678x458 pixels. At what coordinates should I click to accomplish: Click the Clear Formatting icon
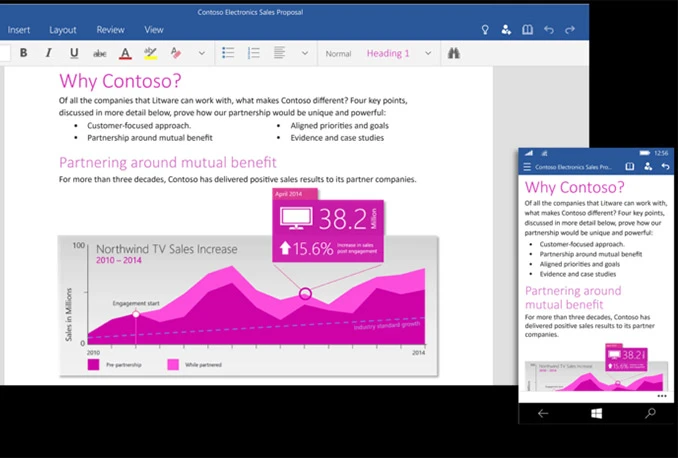pos(176,53)
